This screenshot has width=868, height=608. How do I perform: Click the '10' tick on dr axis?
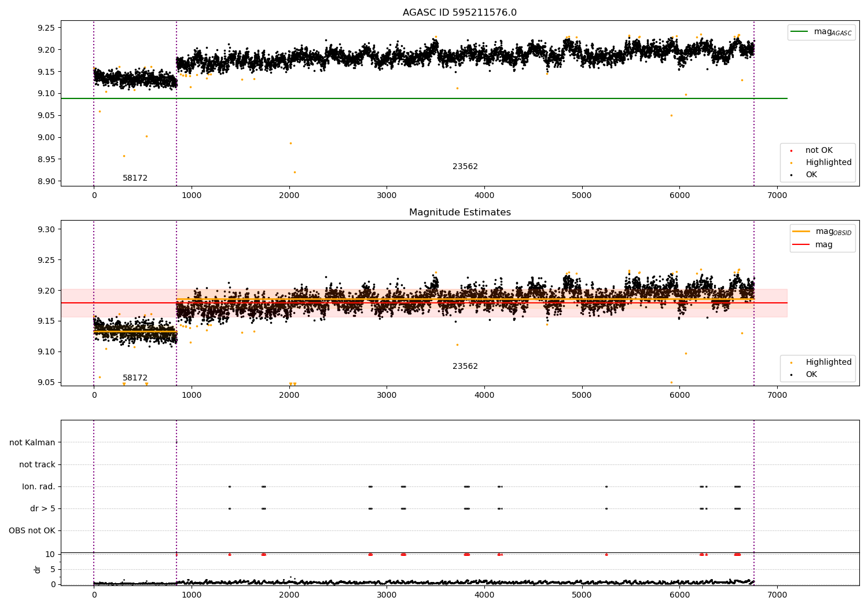(50, 555)
